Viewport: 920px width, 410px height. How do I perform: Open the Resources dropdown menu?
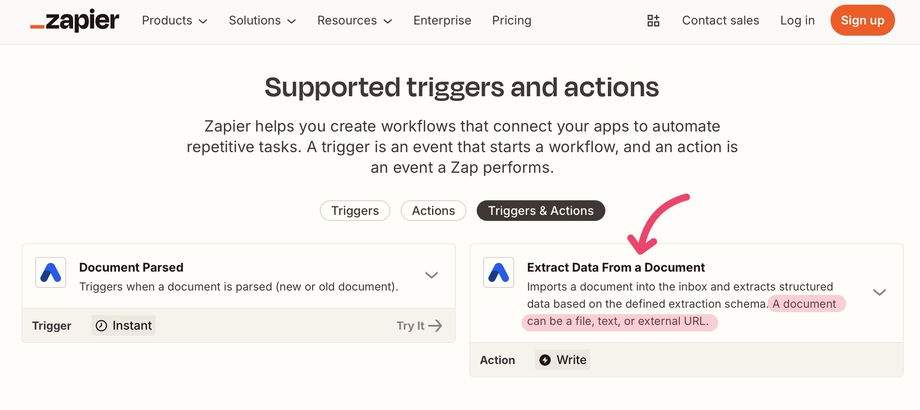354,20
